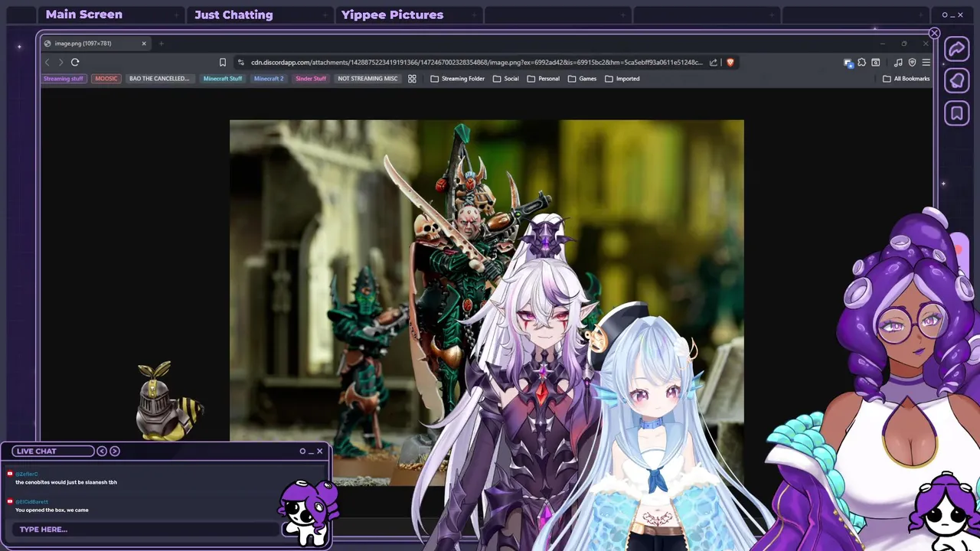Click the @ZefierC username in chat
Viewport: 980px width, 551px height.
point(27,474)
